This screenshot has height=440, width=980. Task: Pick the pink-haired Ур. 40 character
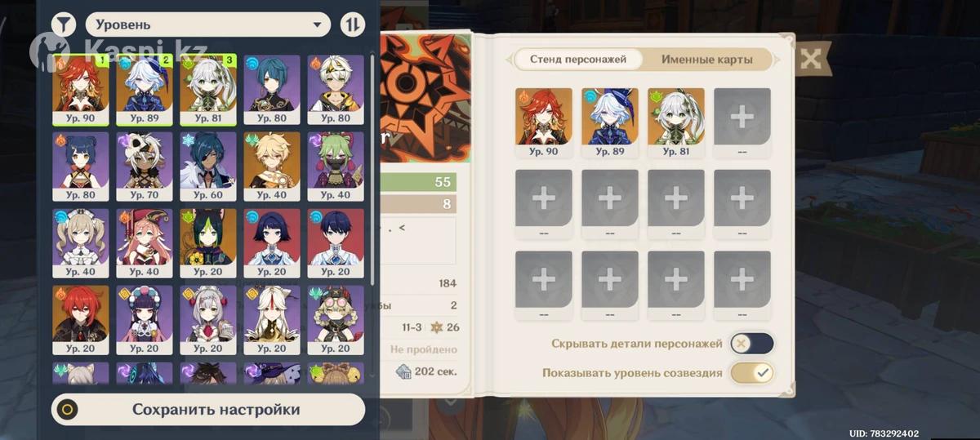145,243
